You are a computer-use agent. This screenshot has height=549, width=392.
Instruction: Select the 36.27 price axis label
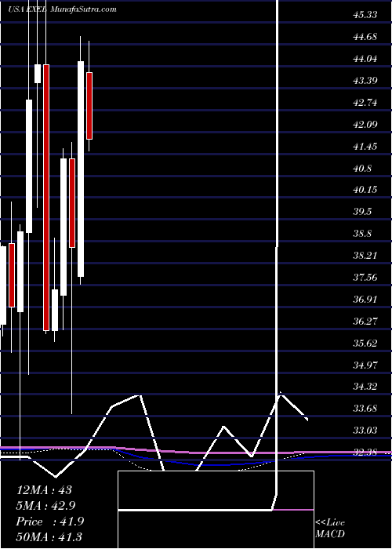365,321
